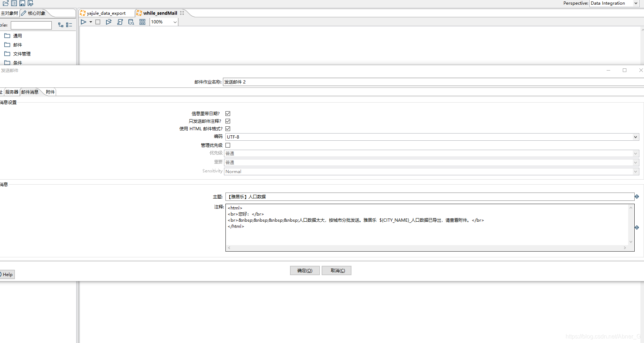Toggle the execution results panel icon
This screenshot has height=343, width=644.
click(142, 22)
